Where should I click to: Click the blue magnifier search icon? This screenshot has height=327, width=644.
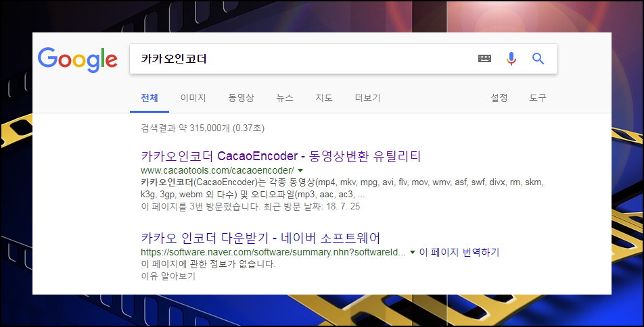[538, 59]
